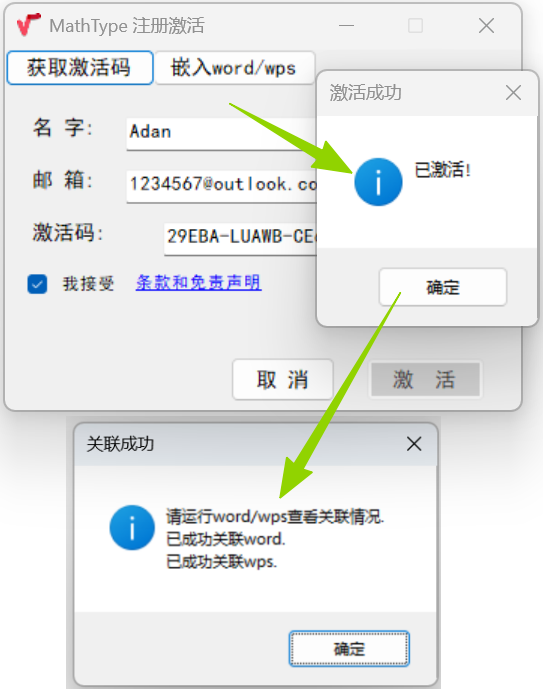Focus the 邮箱 email input field
The width and height of the screenshot is (543, 693).
pyautogui.click(x=221, y=187)
